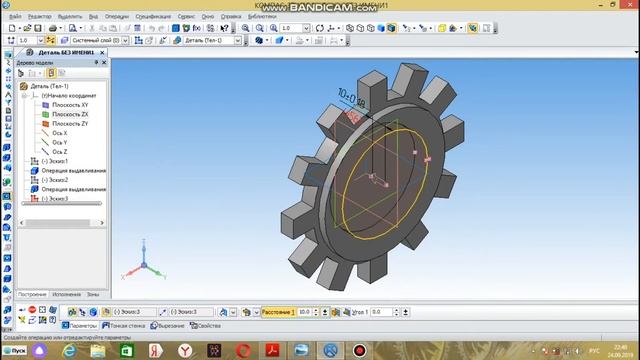The height and width of the screenshot is (360, 640).
Task: Click the create object arrow icon
Action: [x=22, y=310]
